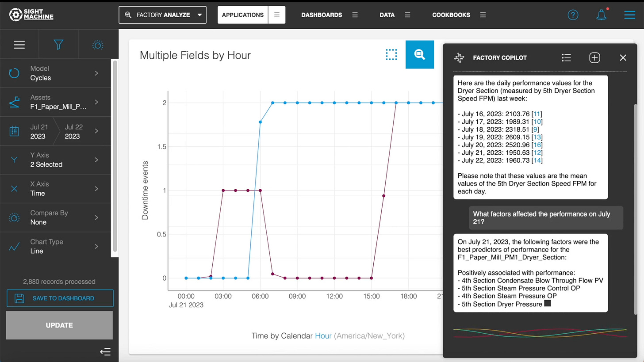644x362 pixels.
Task: Click the Assets robot arm icon
Action: pos(14,102)
